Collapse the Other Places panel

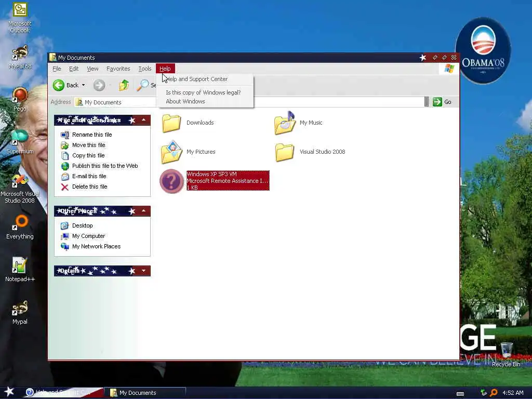tap(143, 211)
